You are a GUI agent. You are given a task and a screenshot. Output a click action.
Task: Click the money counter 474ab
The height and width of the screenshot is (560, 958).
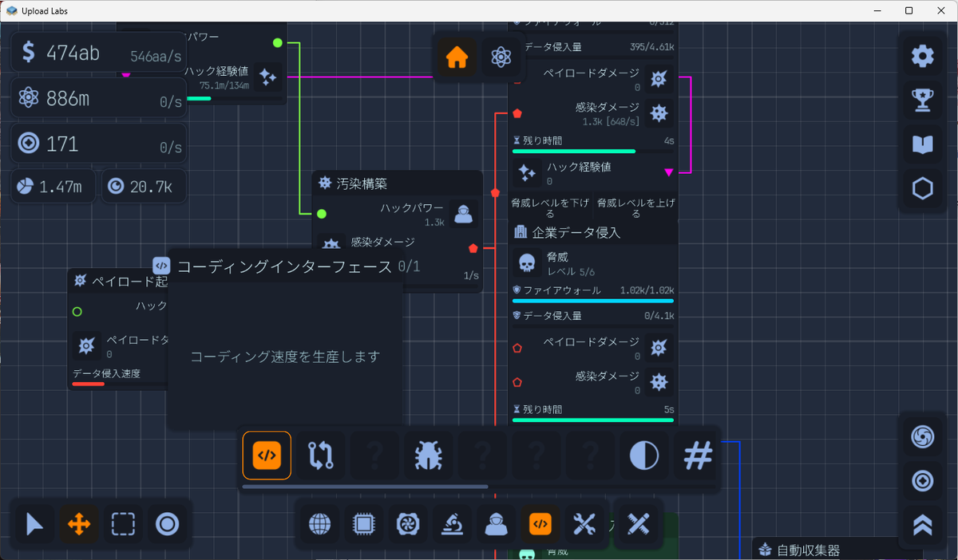coord(100,53)
